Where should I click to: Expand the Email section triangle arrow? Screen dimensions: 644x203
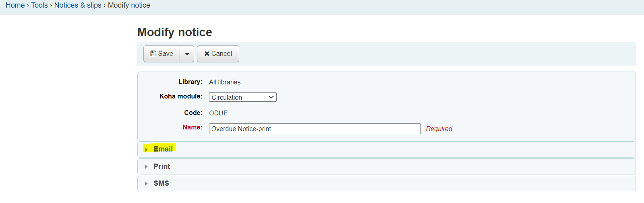146,150
